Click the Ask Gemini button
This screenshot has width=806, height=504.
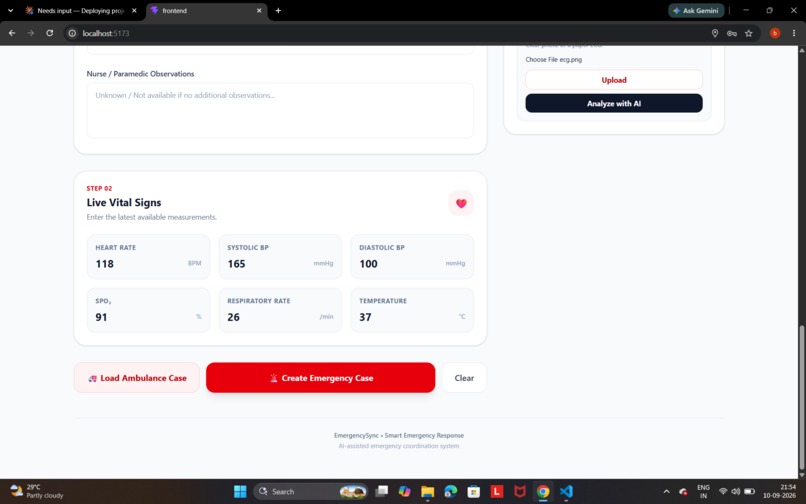pyautogui.click(x=696, y=10)
